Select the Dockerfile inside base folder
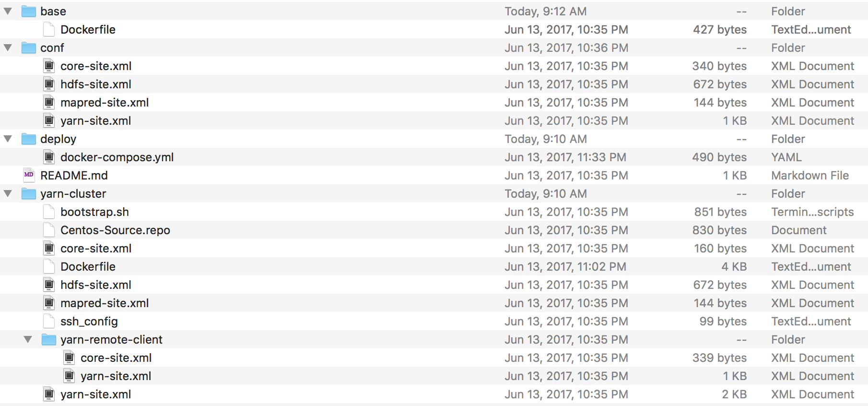The image size is (868, 406). click(88, 29)
